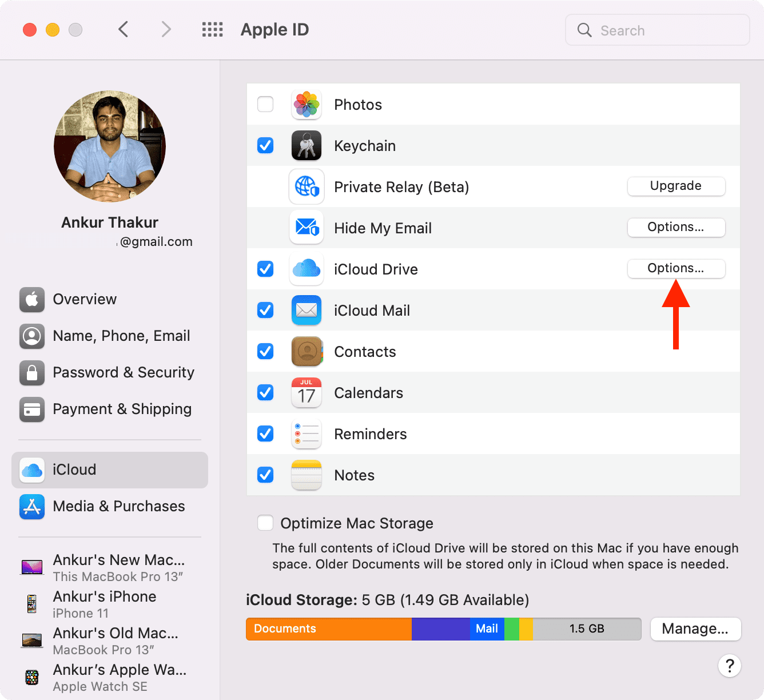Uncheck the iCloud Drive checkbox
The image size is (764, 700).
click(265, 269)
